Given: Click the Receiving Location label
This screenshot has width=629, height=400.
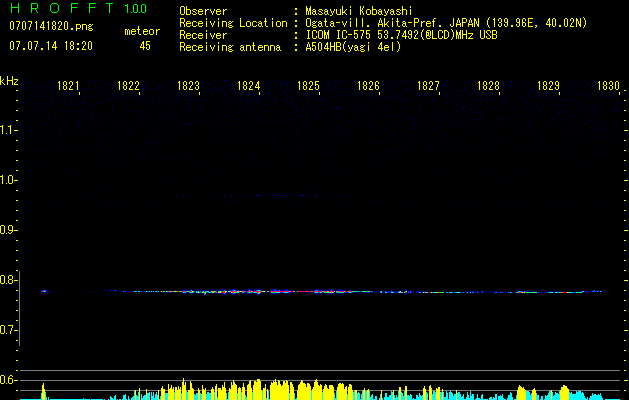Looking at the screenshot, I should (x=233, y=23).
